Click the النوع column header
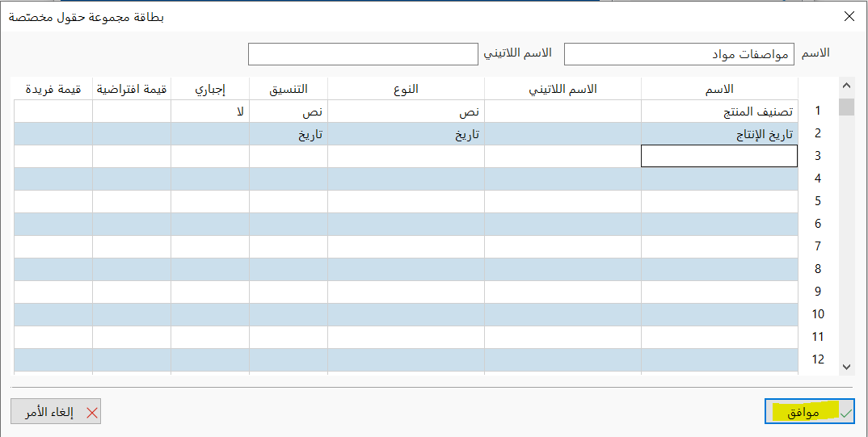Image resolution: width=868 pixels, height=437 pixels. point(407,89)
